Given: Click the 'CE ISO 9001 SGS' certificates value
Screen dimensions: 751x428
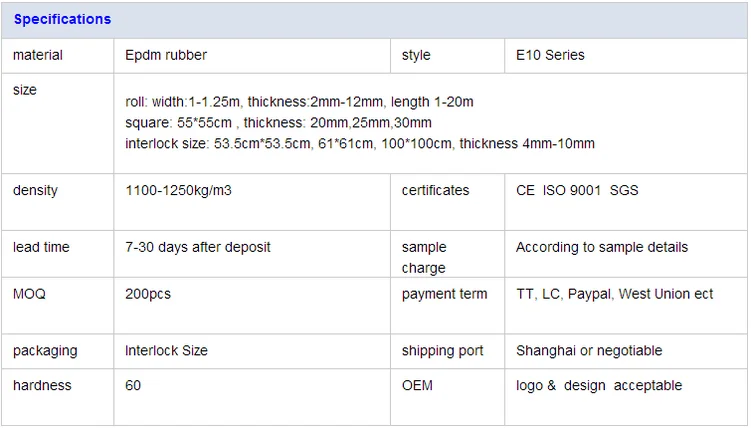Looking at the screenshot, I should pos(577,190).
